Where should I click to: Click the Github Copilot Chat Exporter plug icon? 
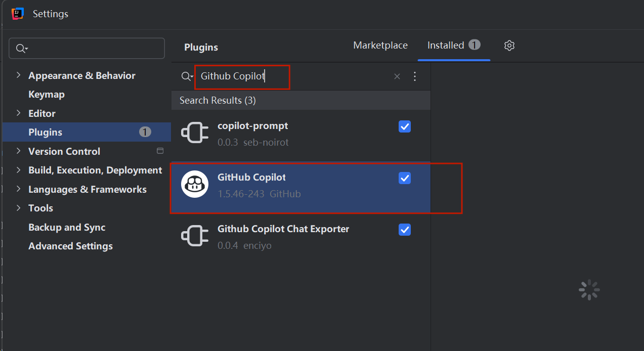coord(195,237)
